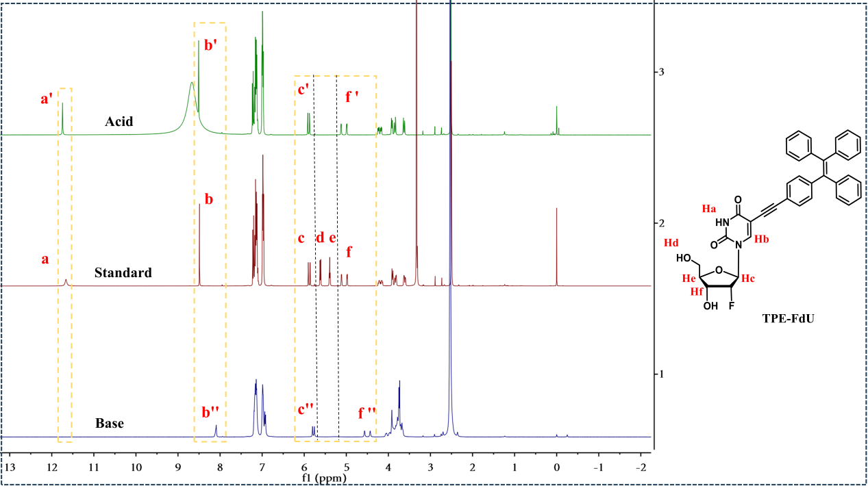
Task: Click the "Acid" spectrum label
Action: pos(119,122)
